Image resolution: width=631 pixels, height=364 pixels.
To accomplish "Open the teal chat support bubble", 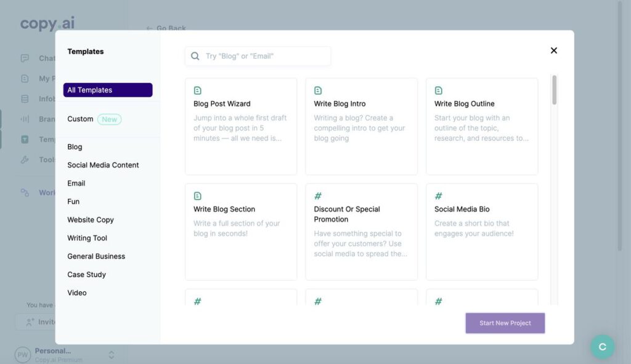I will [x=601, y=347].
